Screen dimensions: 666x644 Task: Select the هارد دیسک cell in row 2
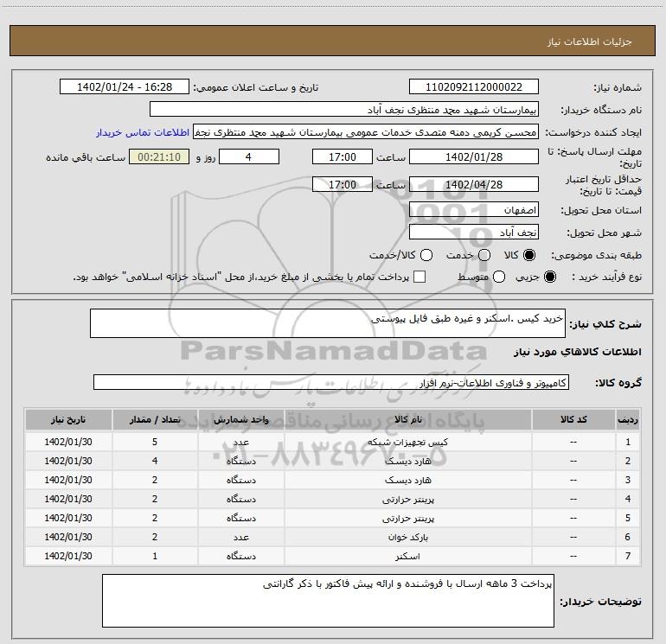pyautogui.click(x=407, y=461)
